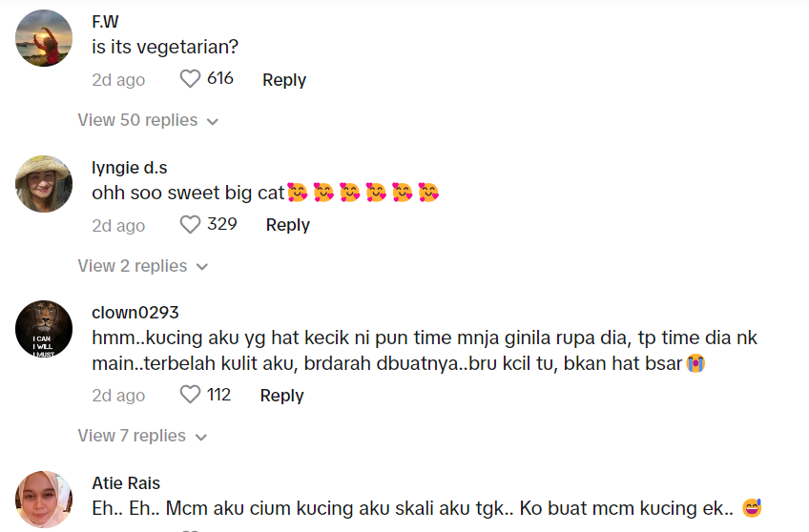This screenshot has width=809, height=532.
Task: Reply to lyngie d.s's comment
Action: 288,225
